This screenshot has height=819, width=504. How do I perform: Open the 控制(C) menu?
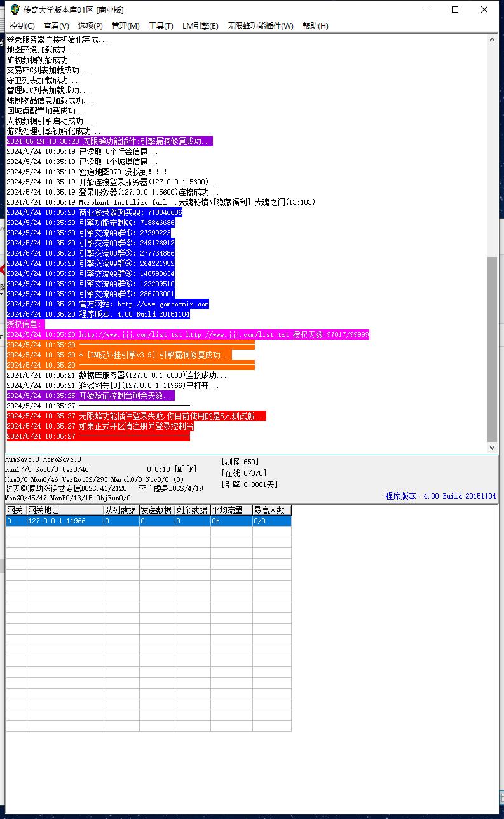tap(22, 25)
